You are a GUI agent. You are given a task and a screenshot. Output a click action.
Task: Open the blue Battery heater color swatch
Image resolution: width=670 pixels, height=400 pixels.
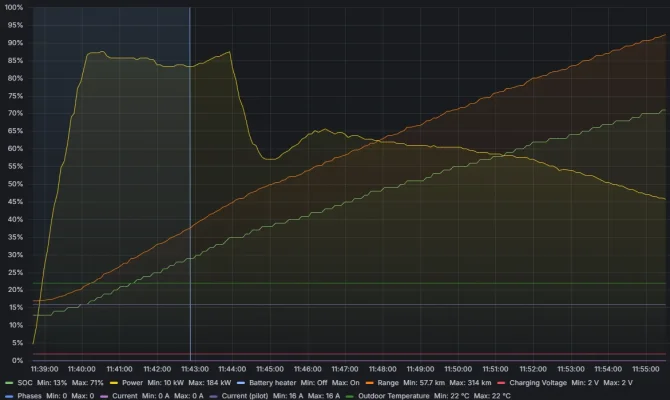tap(241, 383)
